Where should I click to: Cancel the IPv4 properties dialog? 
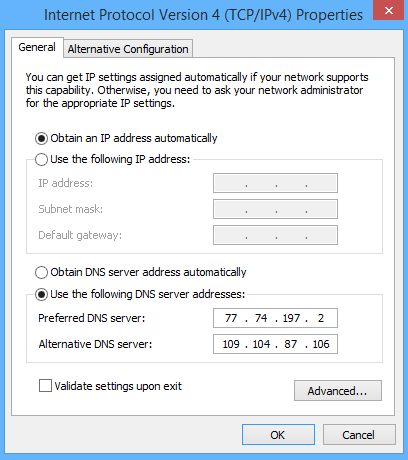pyautogui.click(x=359, y=435)
